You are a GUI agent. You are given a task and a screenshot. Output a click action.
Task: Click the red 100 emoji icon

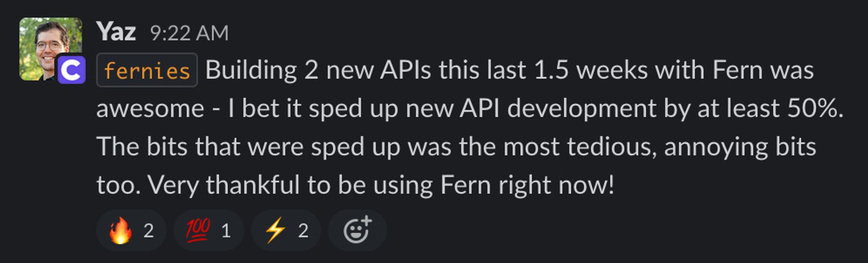[x=198, y=230]
